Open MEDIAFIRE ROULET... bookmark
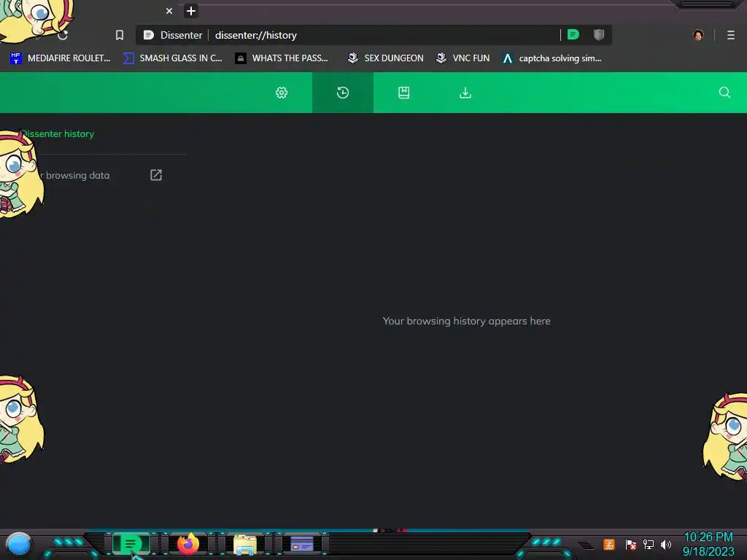747x560 pixels. 61,58
